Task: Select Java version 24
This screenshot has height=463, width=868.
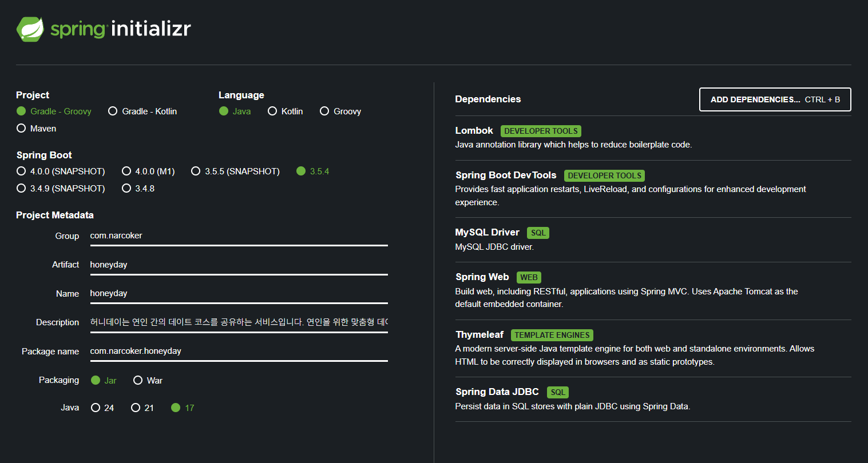Action: tap(103, 408)
